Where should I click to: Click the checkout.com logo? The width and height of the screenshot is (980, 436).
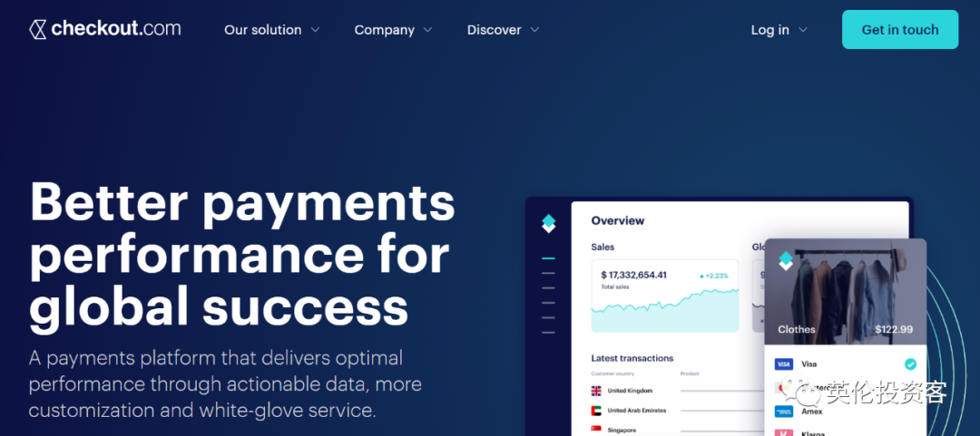[105, 29]
